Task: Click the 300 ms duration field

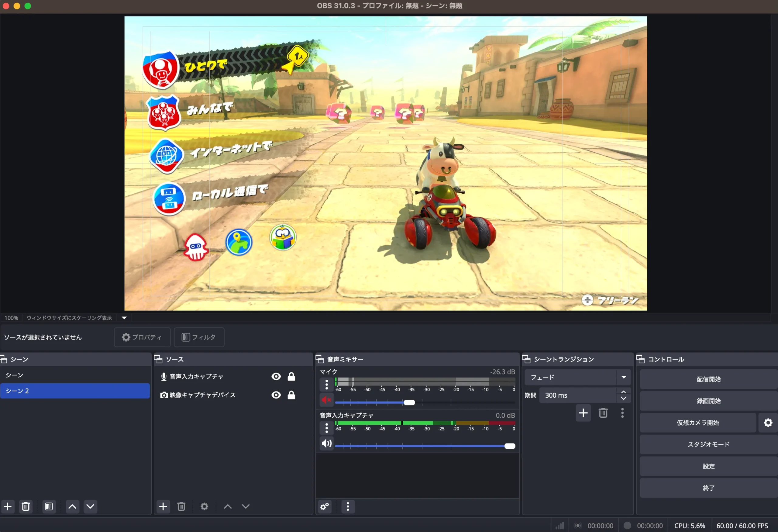Action: pos(578,395)
